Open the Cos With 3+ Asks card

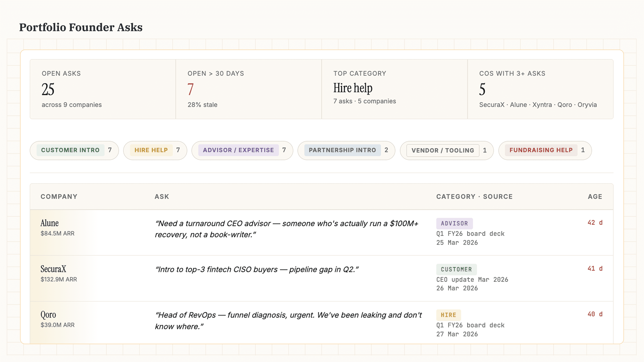coord(540,89)
